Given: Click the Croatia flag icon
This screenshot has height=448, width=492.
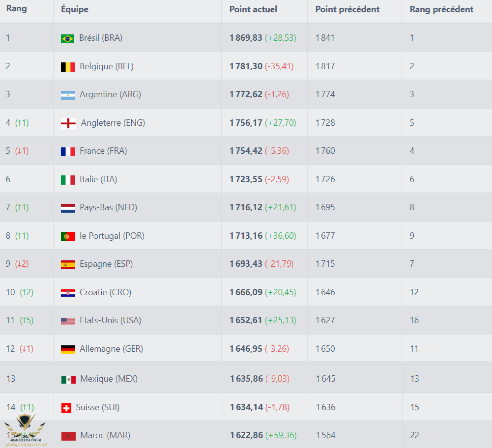Looking at the screenshot, I should click(x=68, y=293).
